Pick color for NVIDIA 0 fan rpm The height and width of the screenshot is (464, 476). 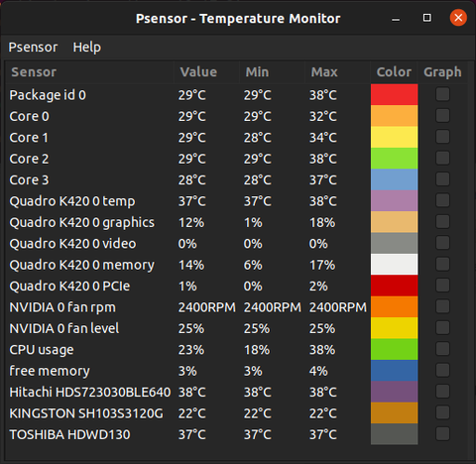coord(394,306)
